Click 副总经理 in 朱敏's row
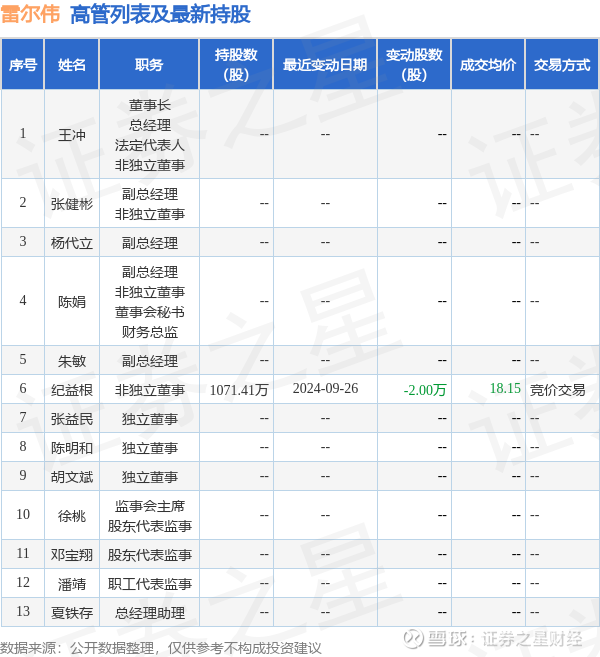Screen dimensions: 600x657 click(x=150, y=361)
